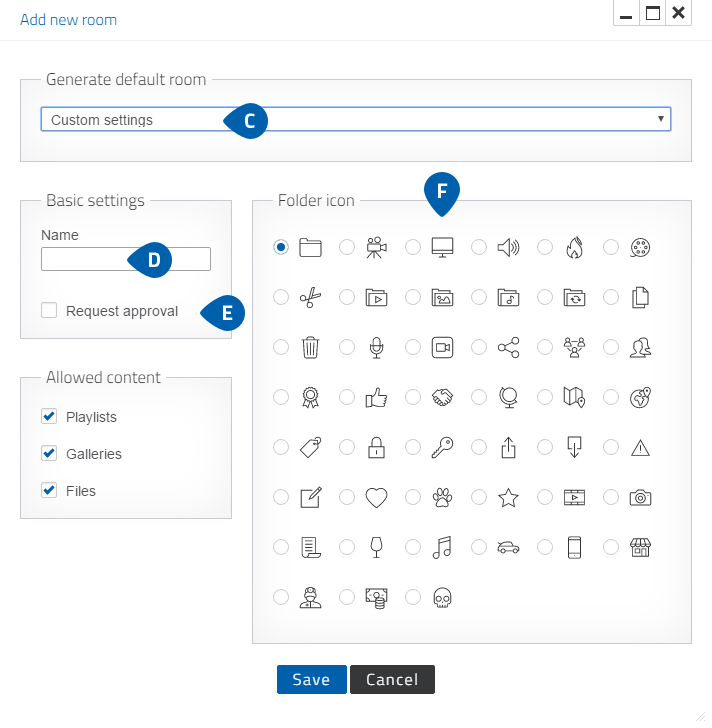
Task: Click the padlock icon
Action: (376, 448)
